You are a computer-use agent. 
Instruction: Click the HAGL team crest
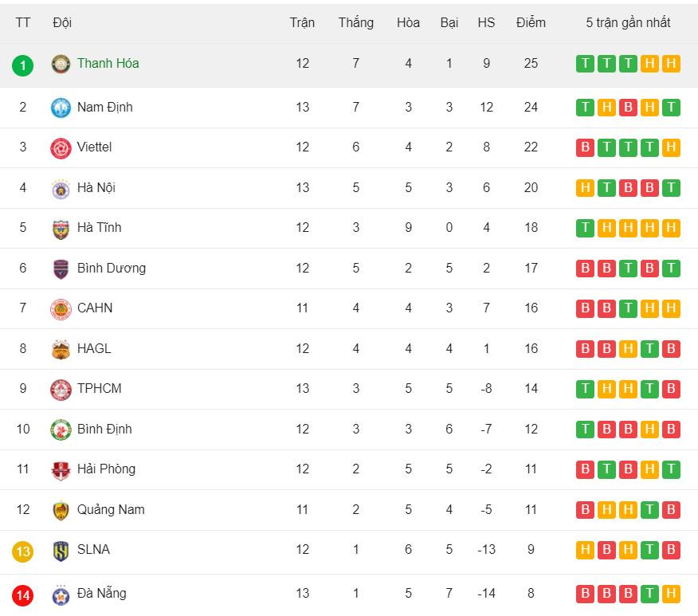tap(61, 350)
